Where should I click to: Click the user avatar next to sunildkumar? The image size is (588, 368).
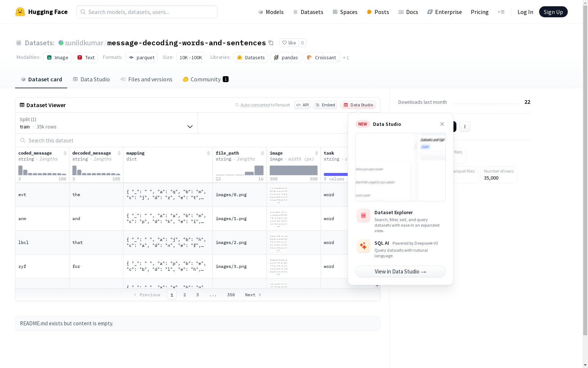[x=61, y=43]
